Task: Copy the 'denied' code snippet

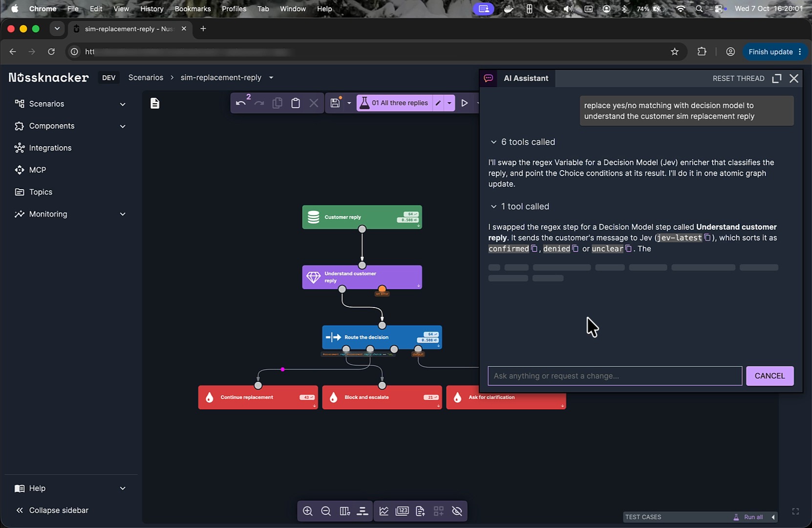Action: click(x=575, y=248)
